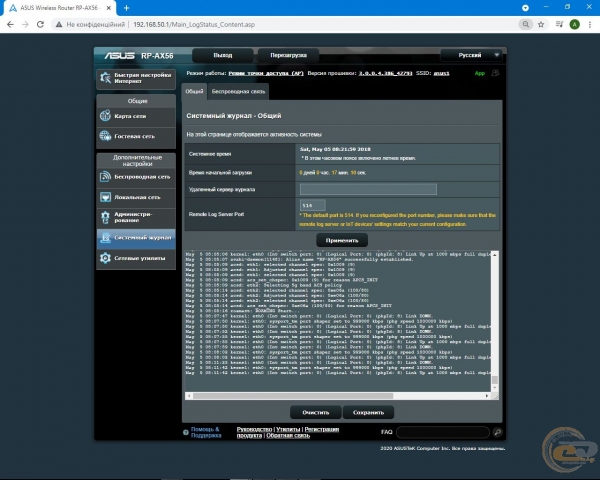Go back in browser history

pyautogui.click(x=10, y=24)
